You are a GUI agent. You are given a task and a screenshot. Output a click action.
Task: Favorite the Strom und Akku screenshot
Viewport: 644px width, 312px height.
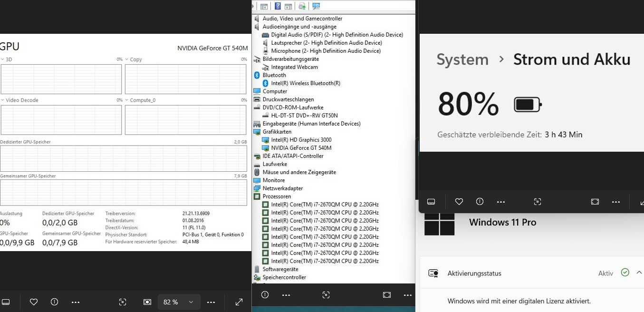(x=459, y=202)
